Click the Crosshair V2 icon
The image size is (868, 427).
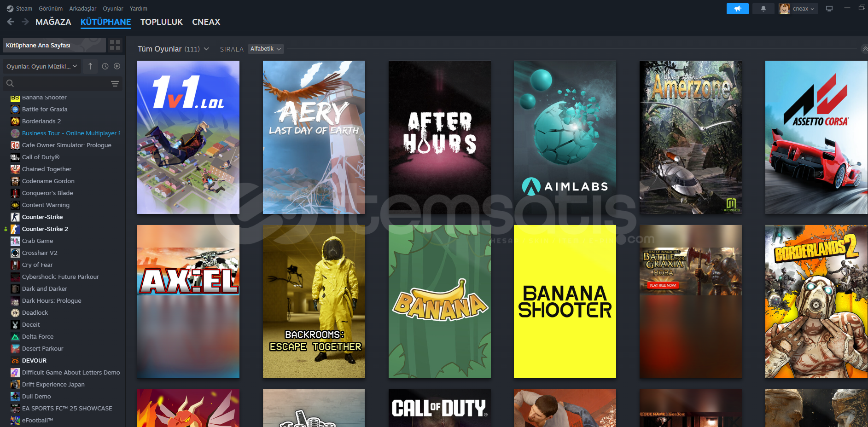[x=15, y=253]
